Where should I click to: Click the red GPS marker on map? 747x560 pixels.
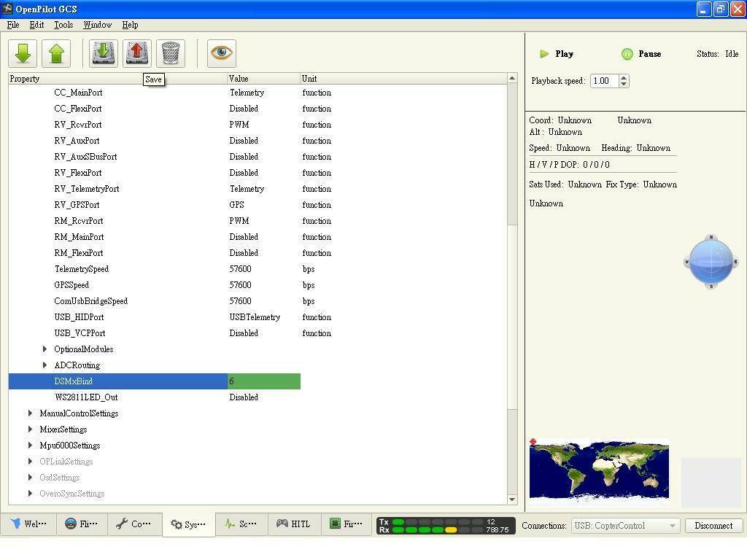tap(533, 443)
